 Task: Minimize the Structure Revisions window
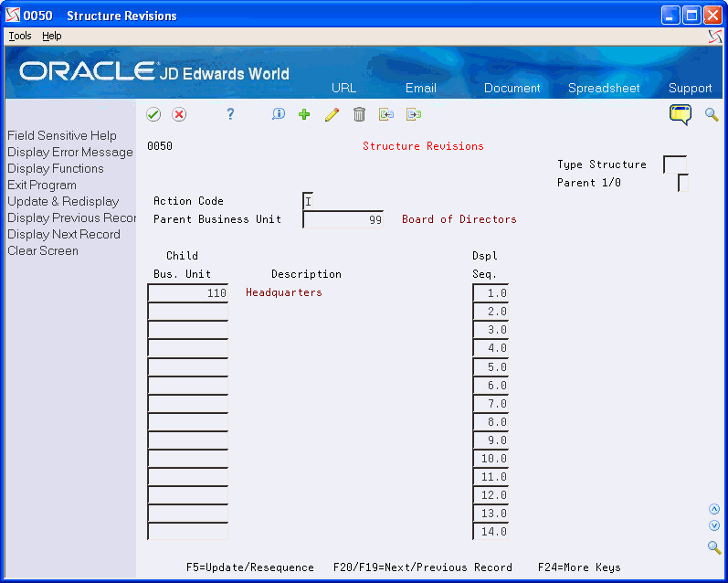670,16
